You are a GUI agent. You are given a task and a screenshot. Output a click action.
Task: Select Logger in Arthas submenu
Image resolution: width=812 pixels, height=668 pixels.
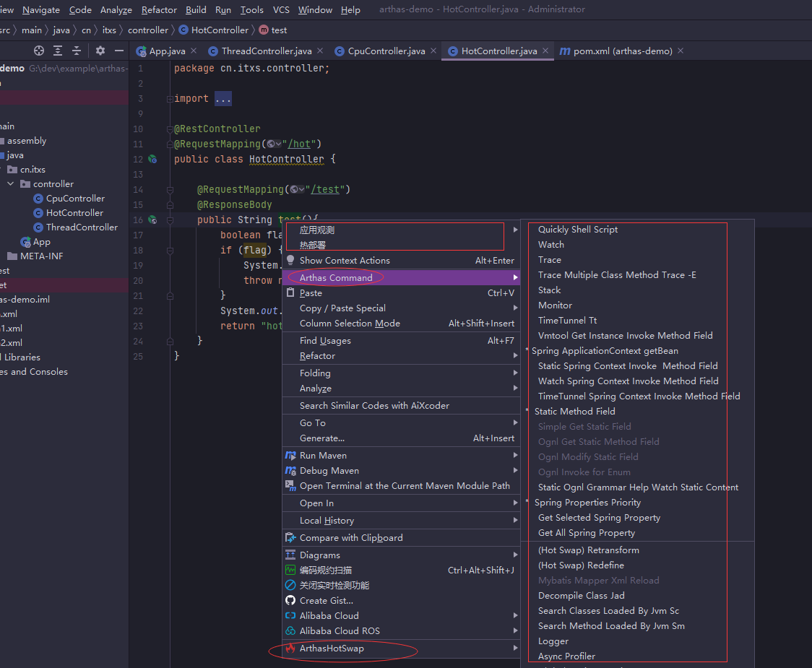pyautogui.click(x=553, y=641)
